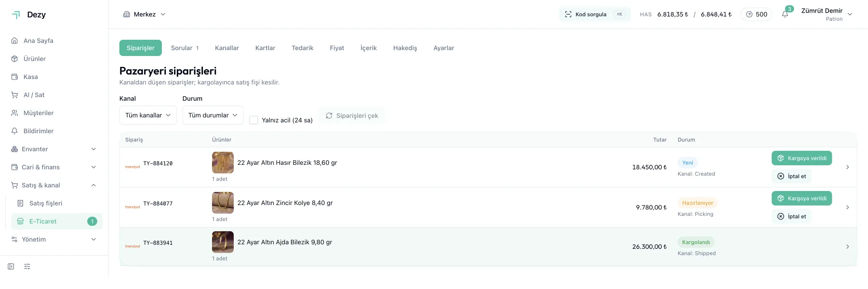Viewport: 868px width, 289px height.
Task: Select the Ayarlar tab
Action: pos(444,48)
